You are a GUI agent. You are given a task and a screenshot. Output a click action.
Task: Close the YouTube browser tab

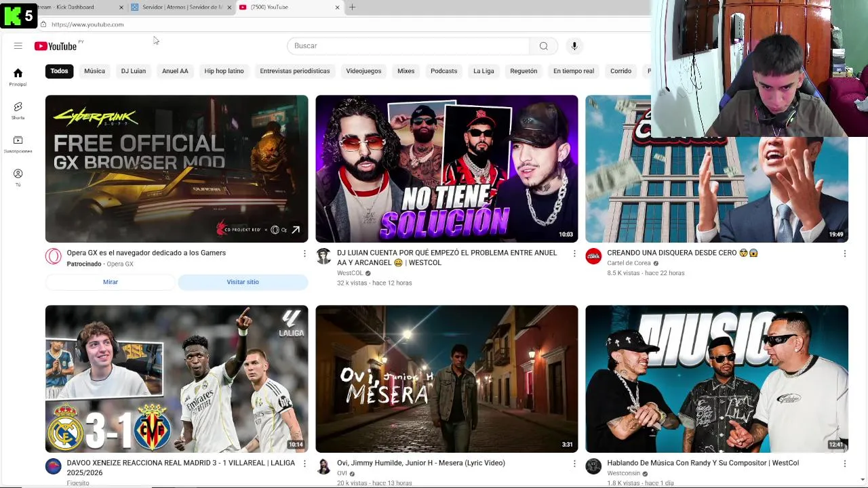pyautogui.click(x=337, y=7)
